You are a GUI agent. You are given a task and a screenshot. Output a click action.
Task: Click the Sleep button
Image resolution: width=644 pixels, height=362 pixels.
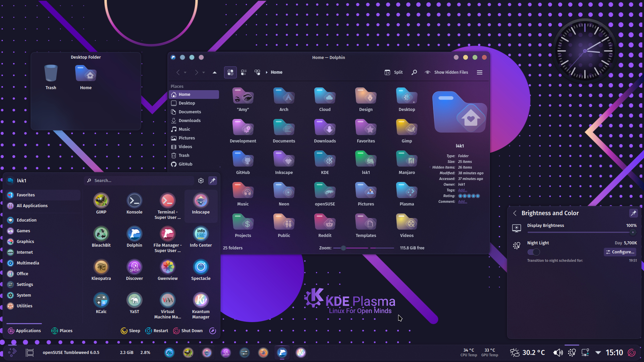130,331
